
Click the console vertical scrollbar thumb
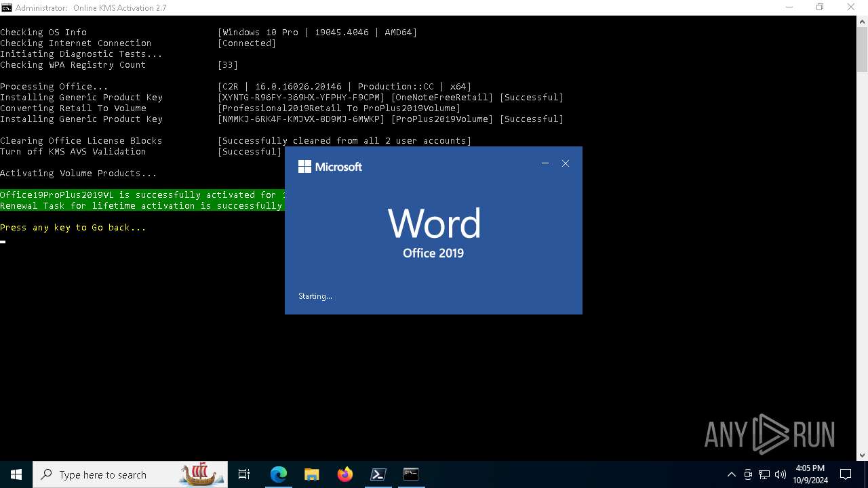(x=862, y=50)
